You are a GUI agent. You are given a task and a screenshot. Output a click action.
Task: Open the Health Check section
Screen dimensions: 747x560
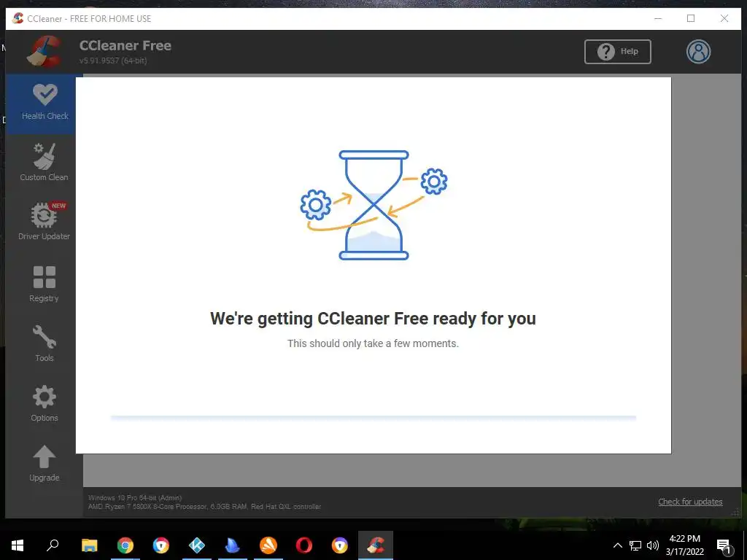point(44,104)
